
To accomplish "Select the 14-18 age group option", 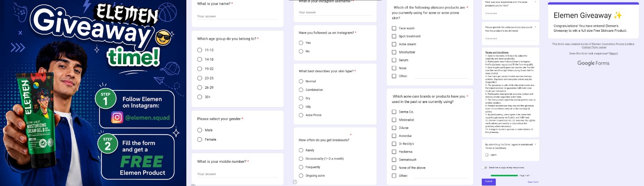I will (x=200, y=59).
